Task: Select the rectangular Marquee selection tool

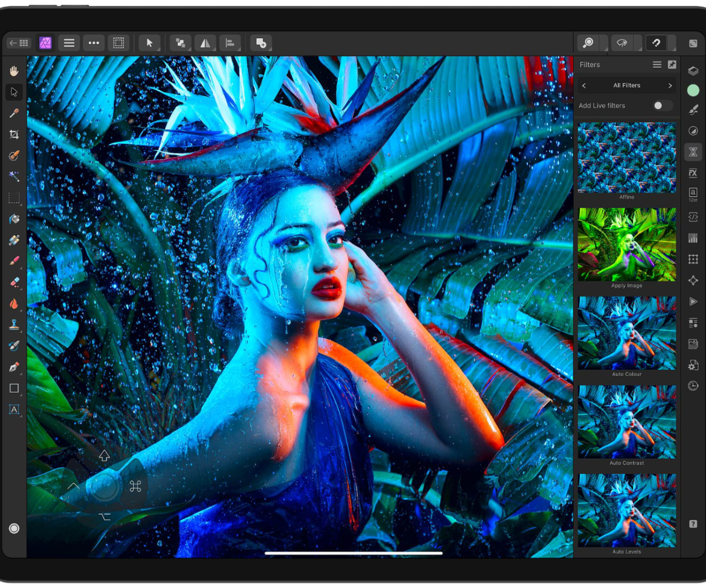Action: click(14, 198)
